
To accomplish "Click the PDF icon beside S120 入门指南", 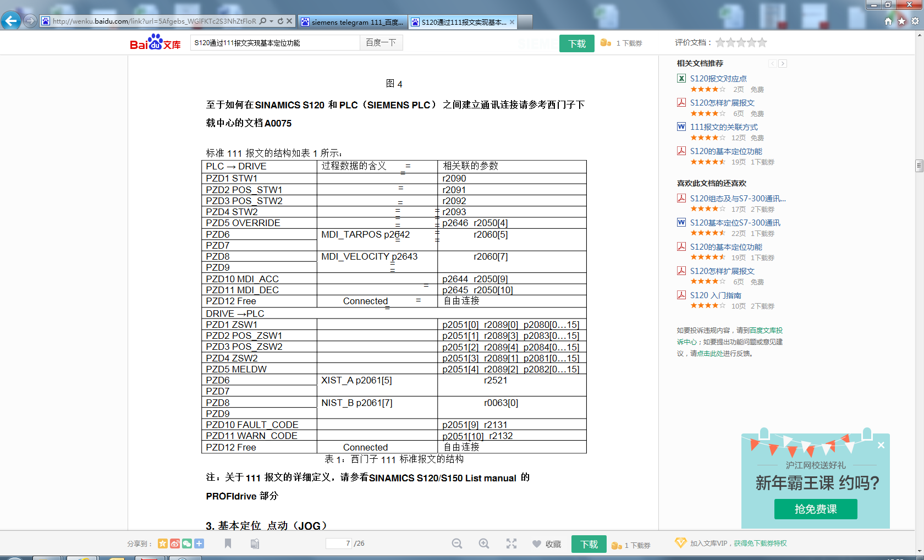I will 681,295.
